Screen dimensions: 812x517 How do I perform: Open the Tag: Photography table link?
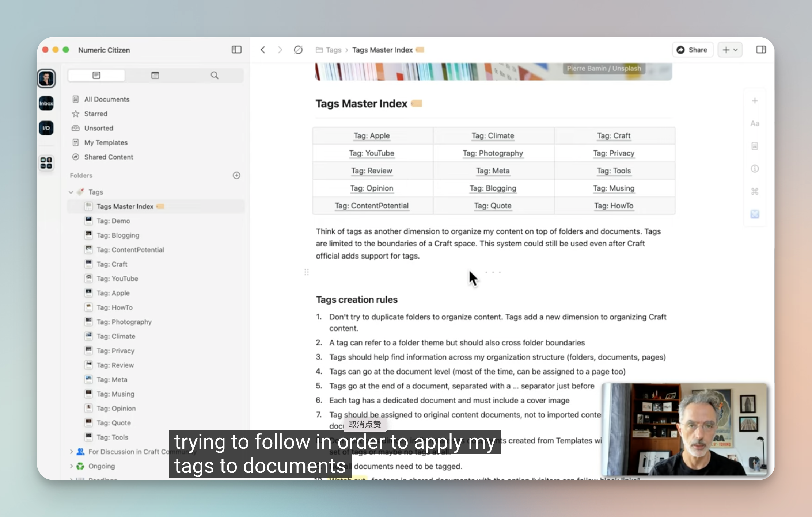pos(493,153)
